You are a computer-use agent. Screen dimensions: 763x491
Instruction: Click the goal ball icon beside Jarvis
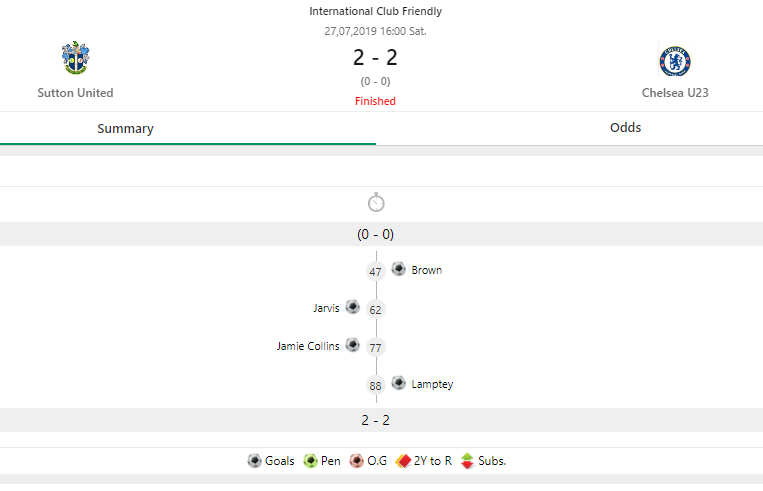click(x=352, y=307)
